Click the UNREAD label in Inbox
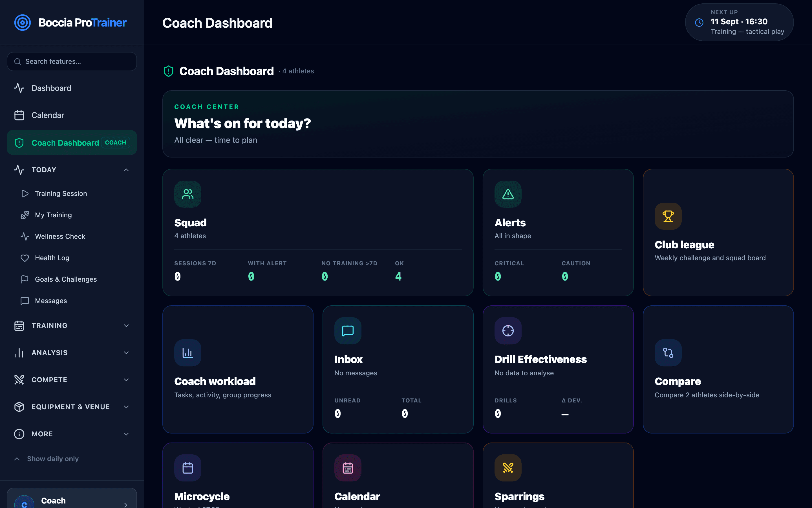 (347, 400)
